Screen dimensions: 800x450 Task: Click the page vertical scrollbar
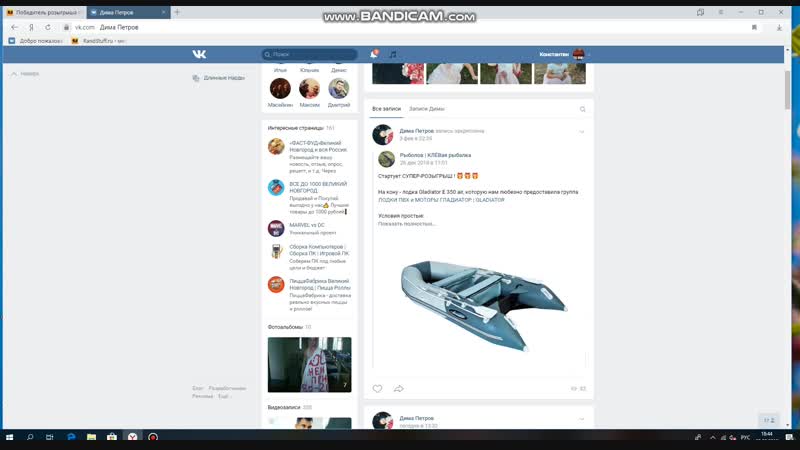787,89
